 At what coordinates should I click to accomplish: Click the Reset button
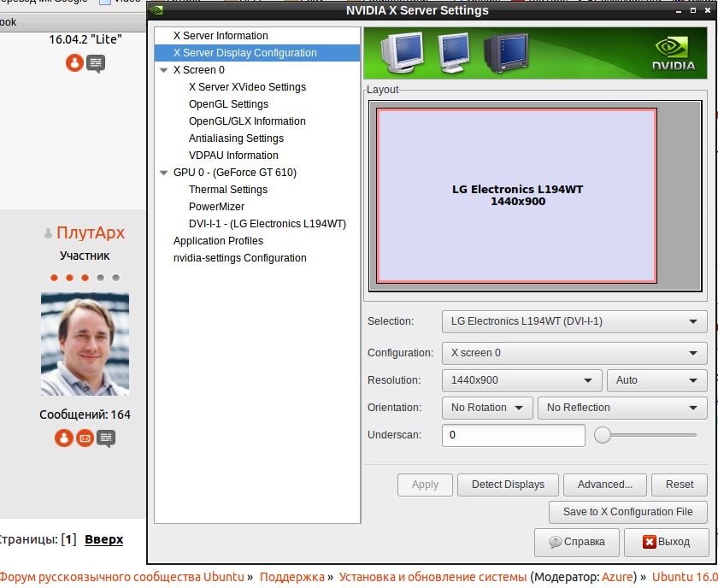(680, 485)
